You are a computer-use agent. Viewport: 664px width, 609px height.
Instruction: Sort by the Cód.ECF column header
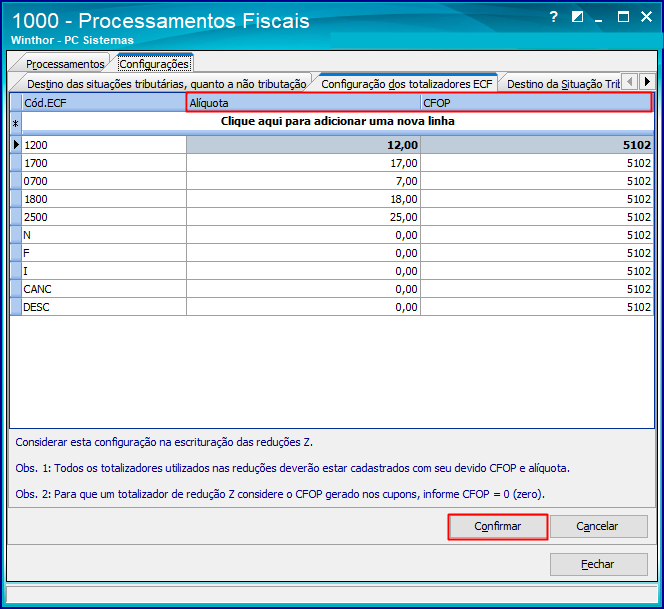tap(104, 103)
